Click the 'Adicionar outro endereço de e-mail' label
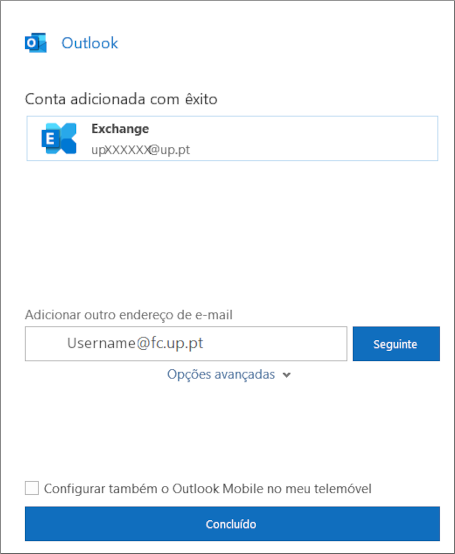The image size is (455, 554). (x=129, y=314)
